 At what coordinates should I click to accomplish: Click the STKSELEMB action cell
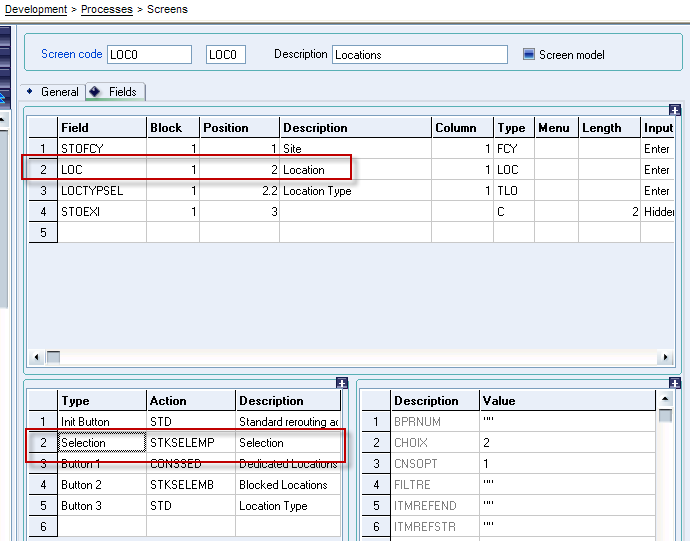(x=190, y=485)
